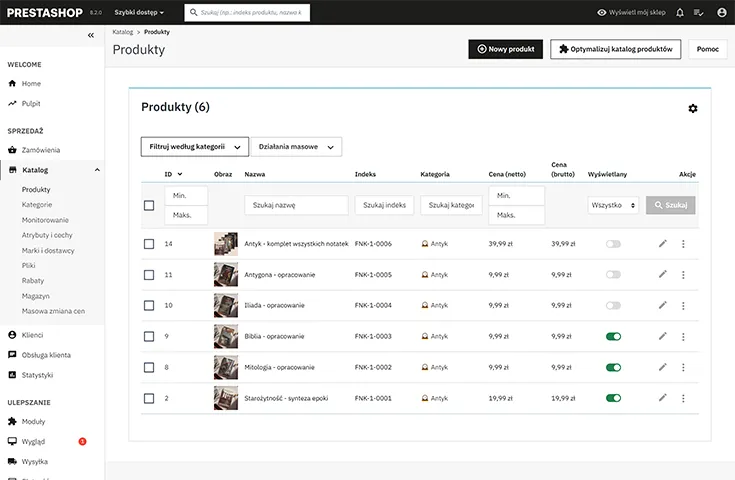Edit Mitologia - opracowanie via pencil icon
Image resolution: width=735 pixels, height=480 pixels.
click(662, 367)
